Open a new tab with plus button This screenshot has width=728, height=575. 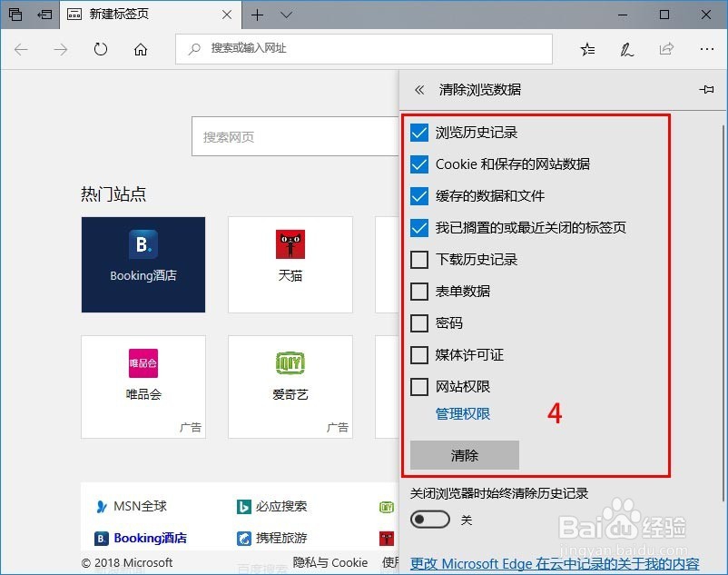click(x=259, y=15)
